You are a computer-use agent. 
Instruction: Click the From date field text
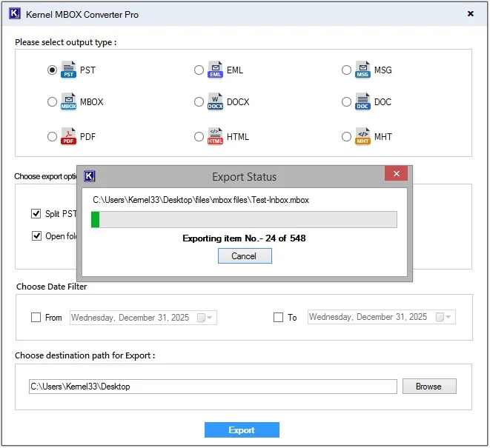130,318
